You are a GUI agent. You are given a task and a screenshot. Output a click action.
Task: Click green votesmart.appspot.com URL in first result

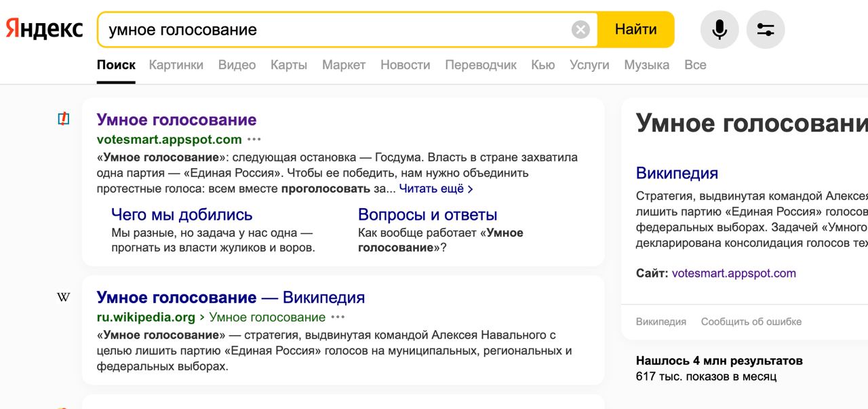[170, 140]
